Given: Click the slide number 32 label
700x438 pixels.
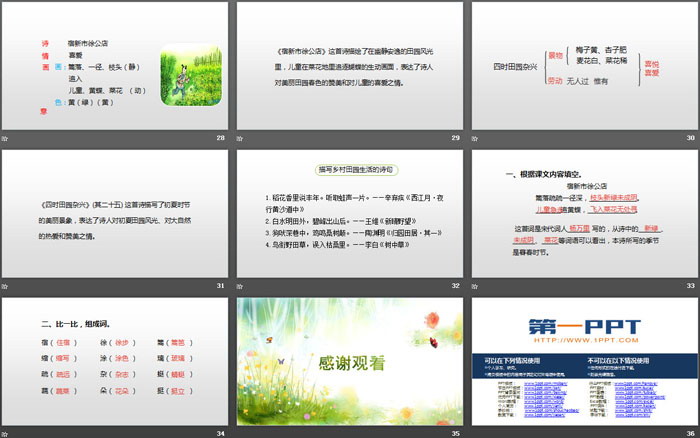Looking at the screenshot, I should point(455,286).
